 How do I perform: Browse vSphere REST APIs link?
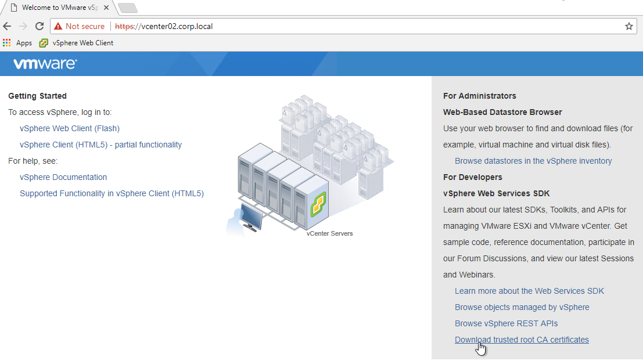point(506,323)
